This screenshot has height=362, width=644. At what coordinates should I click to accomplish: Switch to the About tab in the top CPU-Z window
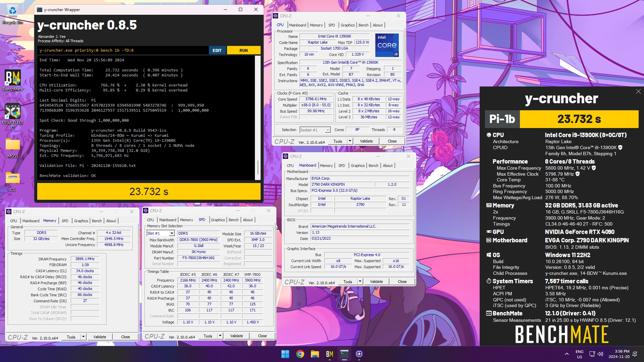click(x=378, y=25)
